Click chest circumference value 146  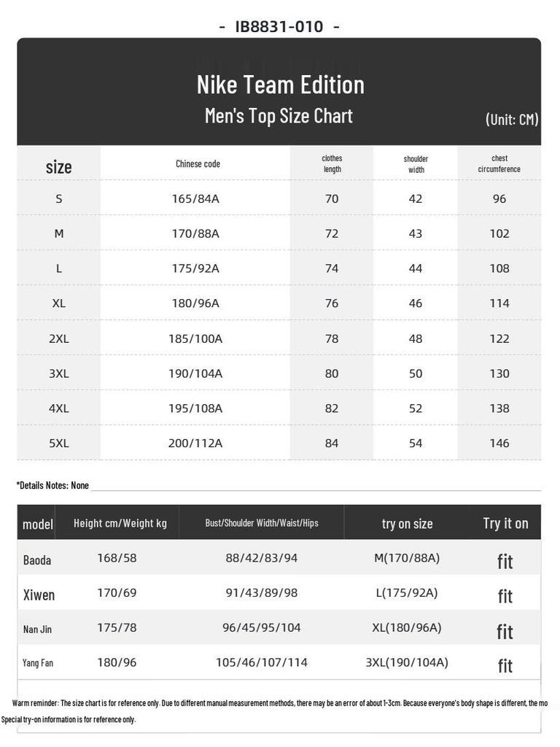pyautogui.click(x=499, y=443)
